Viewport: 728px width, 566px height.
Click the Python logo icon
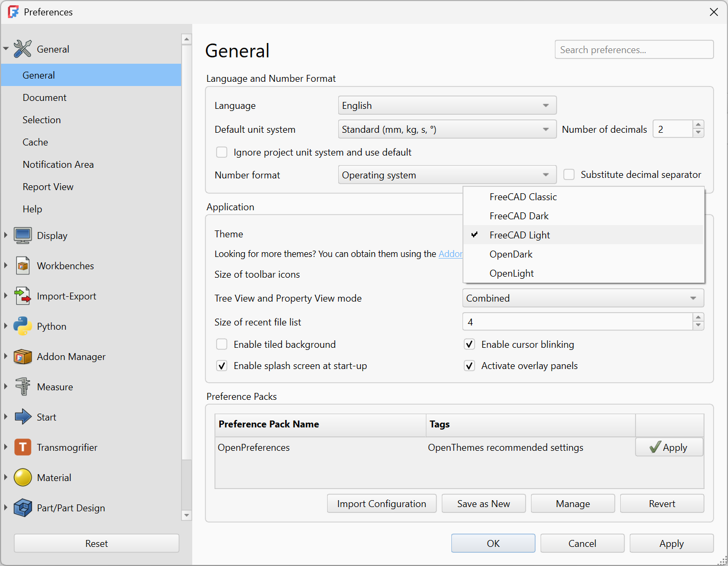23,327
